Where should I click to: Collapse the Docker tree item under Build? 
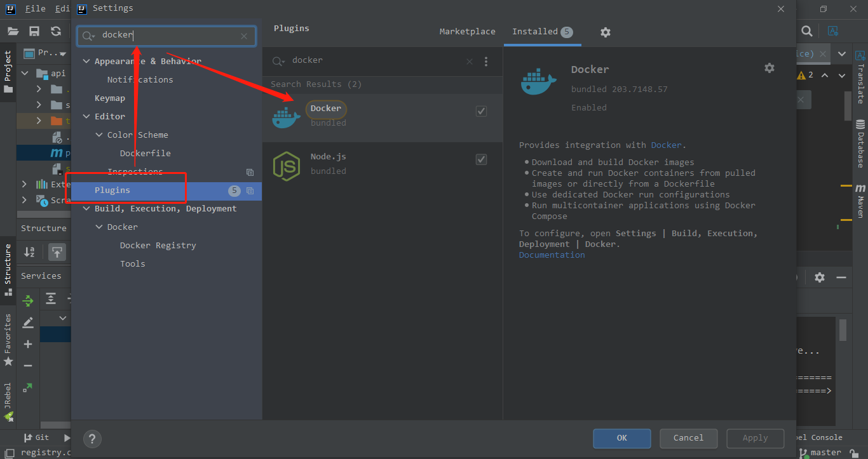[99, 226]
